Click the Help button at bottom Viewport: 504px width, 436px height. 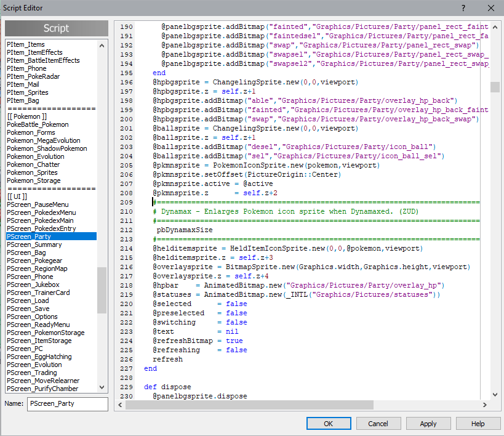(x=478, y=424)
